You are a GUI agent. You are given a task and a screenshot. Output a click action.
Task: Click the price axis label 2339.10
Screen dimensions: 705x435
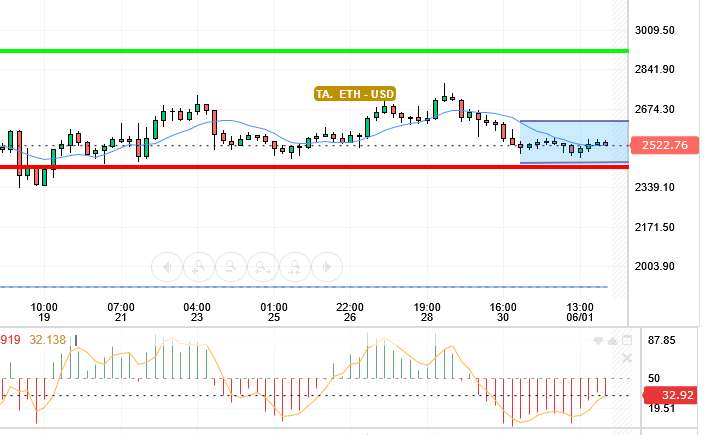tap(655, 187)
